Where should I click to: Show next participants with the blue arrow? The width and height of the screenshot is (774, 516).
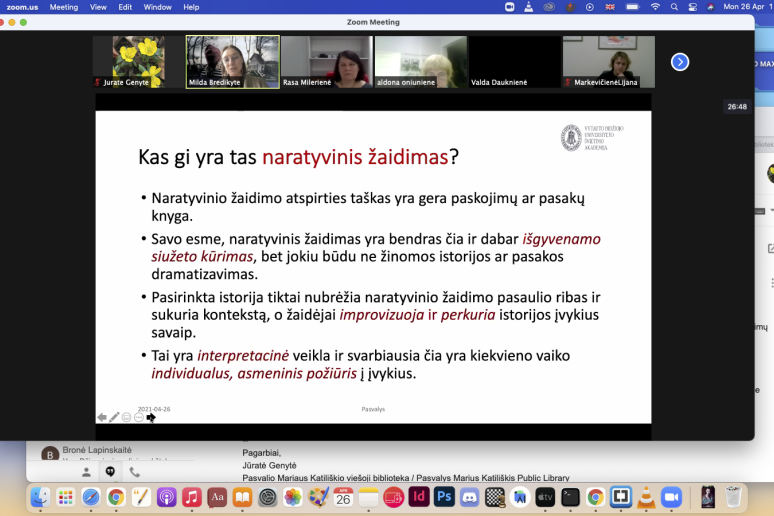pos(680,62)
